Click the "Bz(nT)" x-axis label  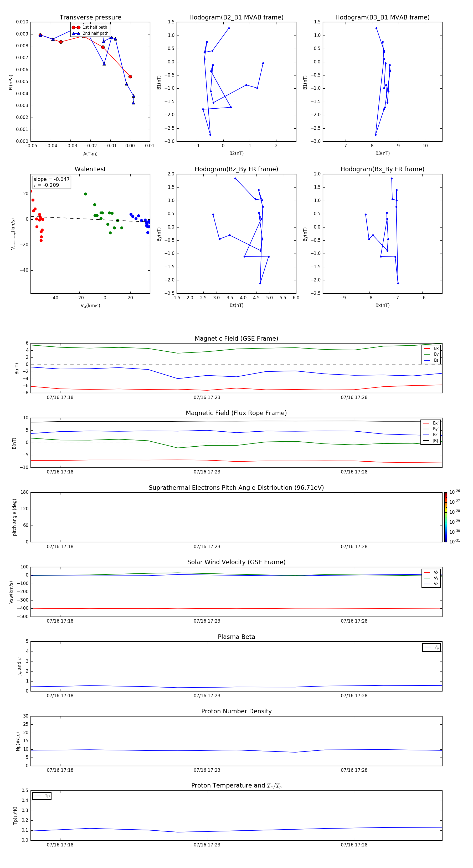[x=236, y=305]
